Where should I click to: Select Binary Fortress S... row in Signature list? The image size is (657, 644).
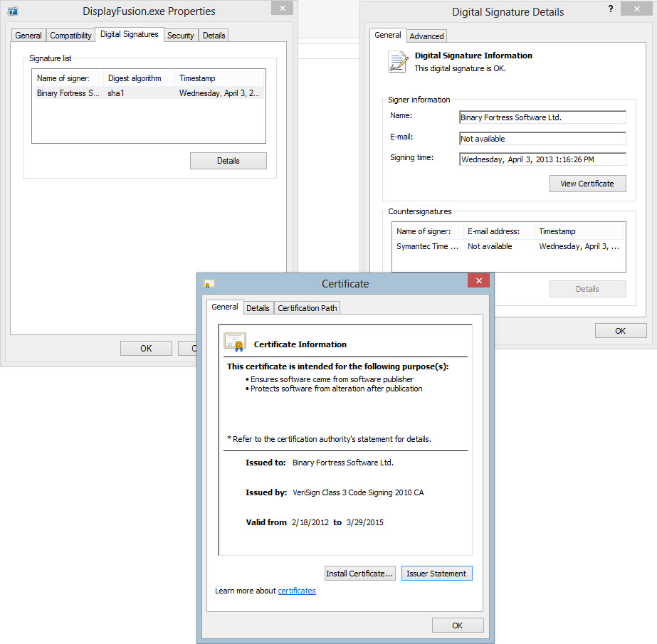[148, 93]
